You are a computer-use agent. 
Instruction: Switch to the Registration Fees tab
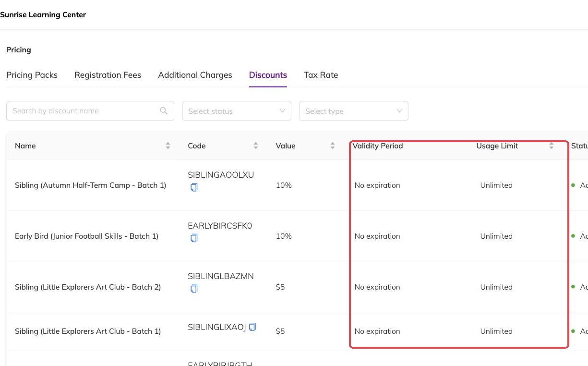108,75
